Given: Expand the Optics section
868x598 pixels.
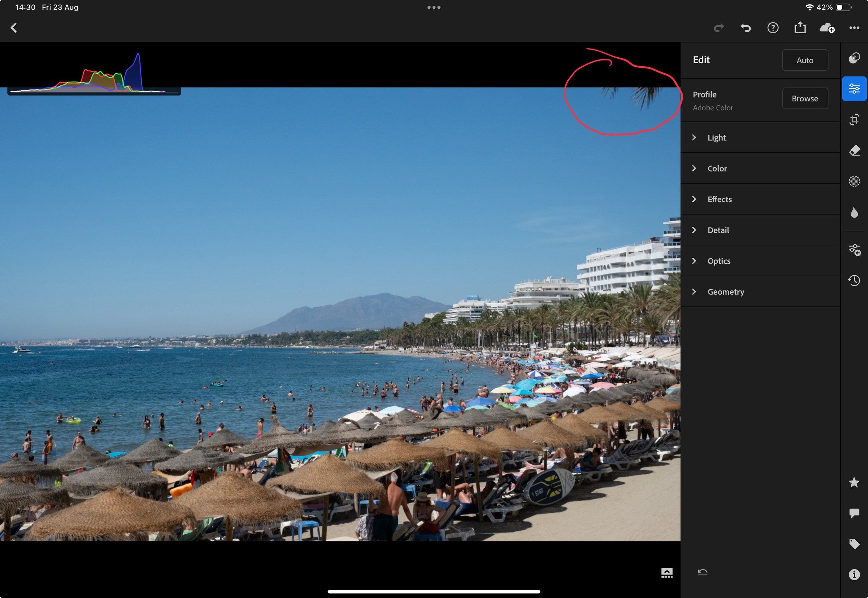Looking at the screenshot, I should coord(718,261).
